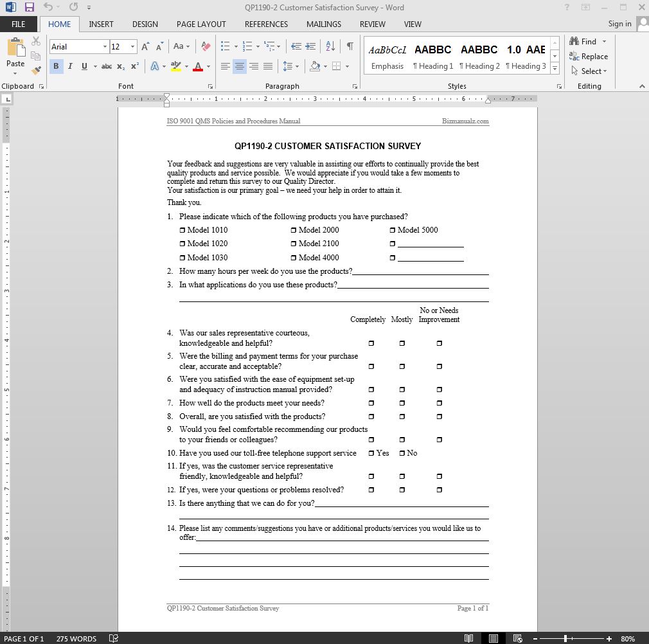This screenshot has height=644, width=649.
Task: Click the zoom slider in status bar
Action: pos(565,639)
